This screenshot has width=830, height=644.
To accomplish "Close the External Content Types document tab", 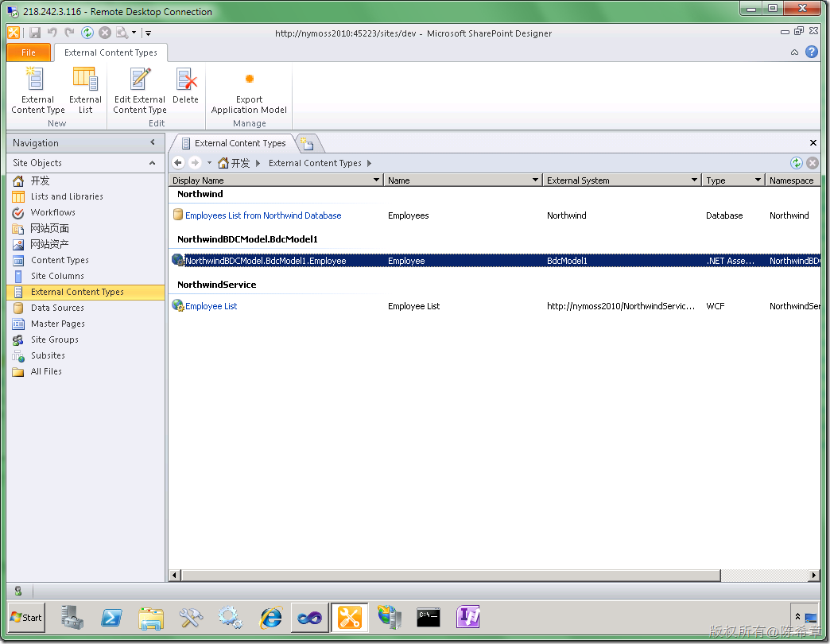I will (x=813, y=143).
